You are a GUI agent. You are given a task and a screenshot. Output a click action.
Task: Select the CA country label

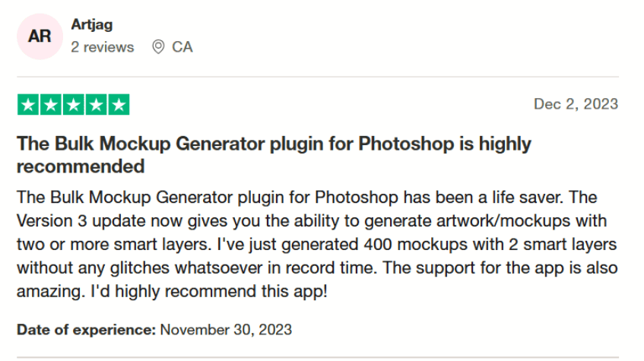(x=182, y=47)
